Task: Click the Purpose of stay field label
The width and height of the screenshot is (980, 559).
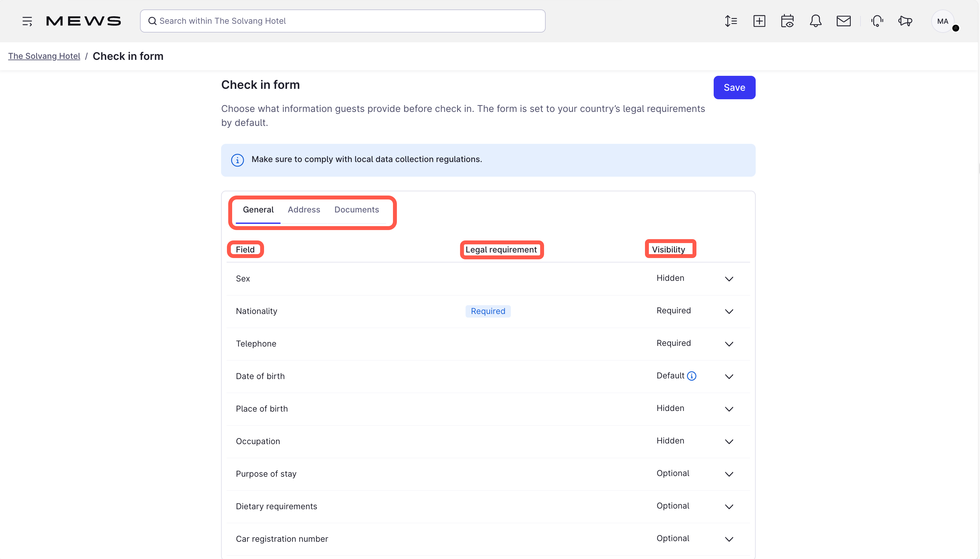Action: tap(266, 474)
